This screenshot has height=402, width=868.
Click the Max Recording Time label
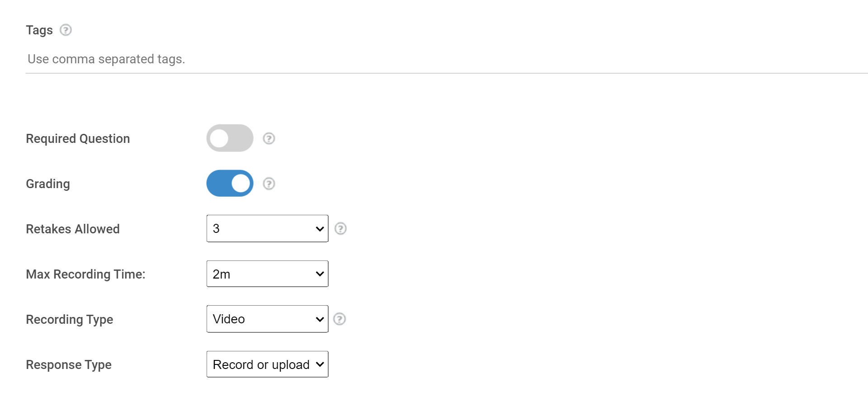(x=85, y=274)
